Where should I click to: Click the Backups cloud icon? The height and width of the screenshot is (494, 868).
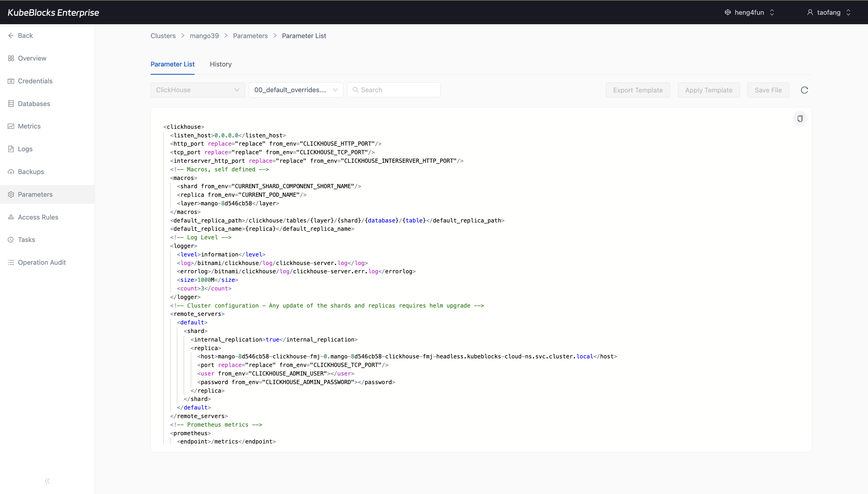click(x=11, y=172)
